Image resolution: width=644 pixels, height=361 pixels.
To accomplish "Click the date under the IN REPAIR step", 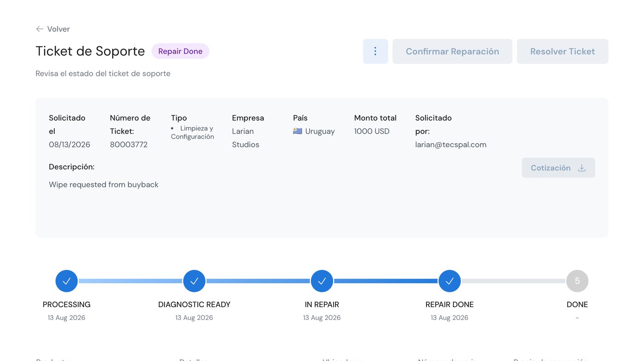I will 322,318.
